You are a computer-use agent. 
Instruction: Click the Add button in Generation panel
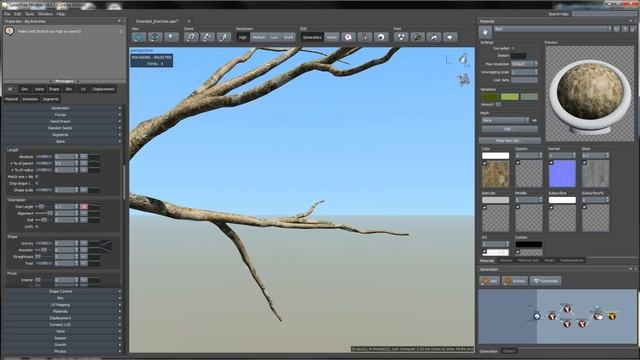point(489,281)
